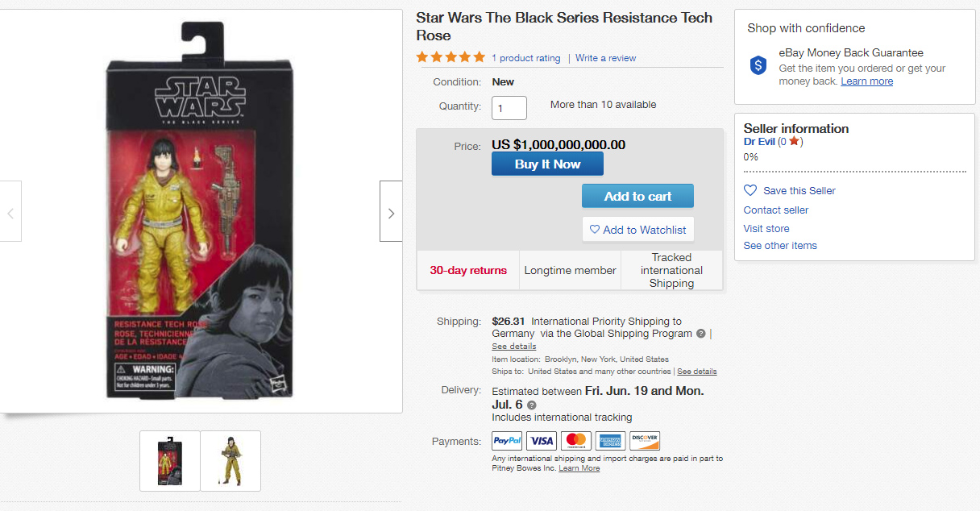The width and height of the screenshot is (980, 511).
Task: Select the loose figure thumbnail
Action: coord(230,461)
